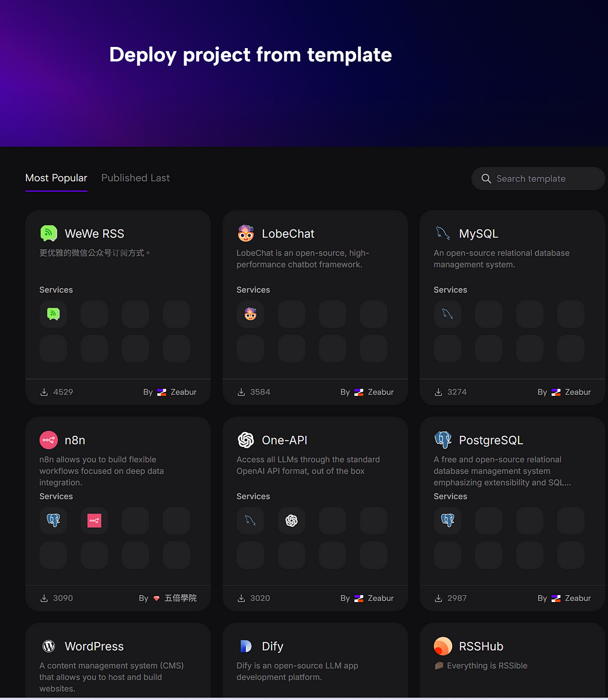Select n8n service icon in n8n card
The image size is (608, 700).
coord(94,520)
